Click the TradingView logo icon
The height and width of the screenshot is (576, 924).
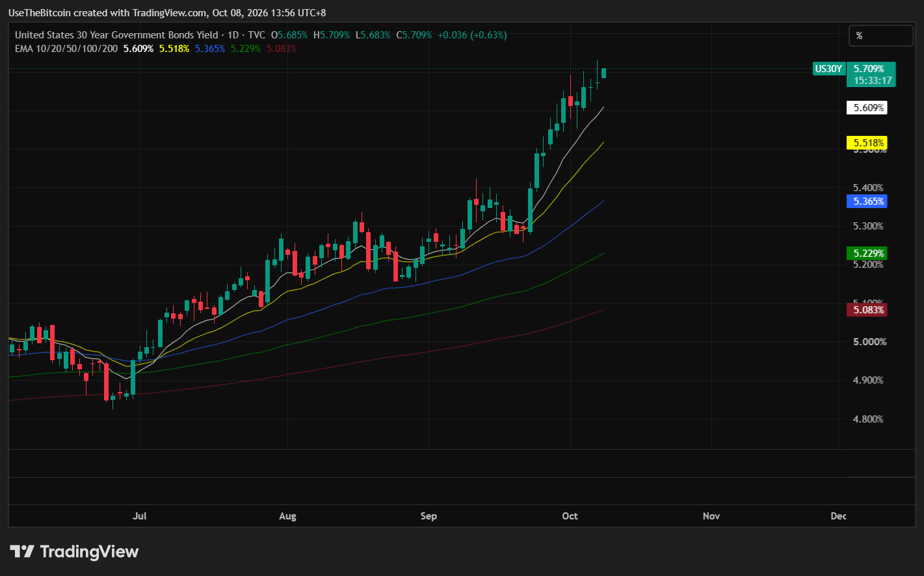22,552
